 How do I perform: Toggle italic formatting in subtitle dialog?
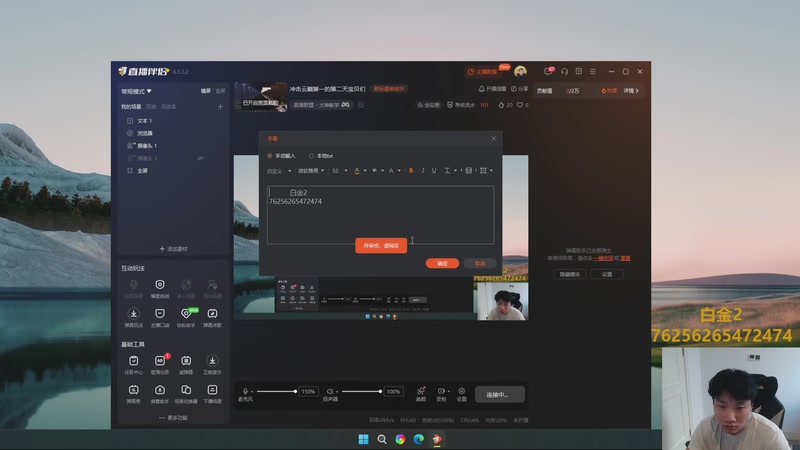[x=422, y=170]
